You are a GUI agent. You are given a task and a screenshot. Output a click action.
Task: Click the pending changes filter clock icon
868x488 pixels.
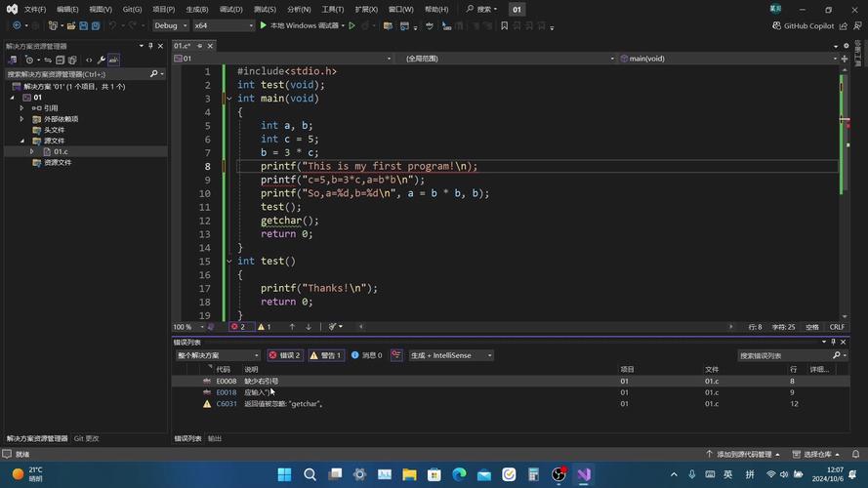(29, 60)
